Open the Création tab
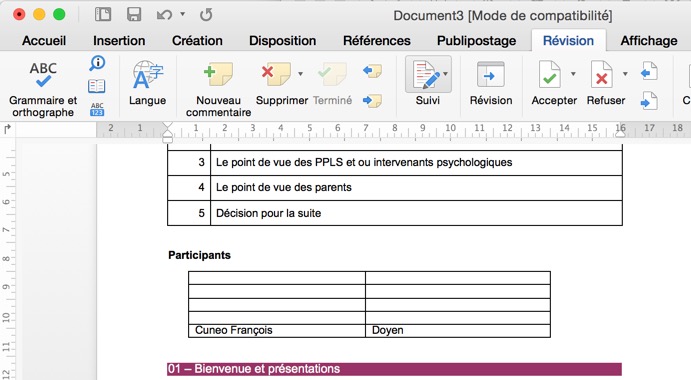This screenshot has width=691, height=380. [197, 41]
